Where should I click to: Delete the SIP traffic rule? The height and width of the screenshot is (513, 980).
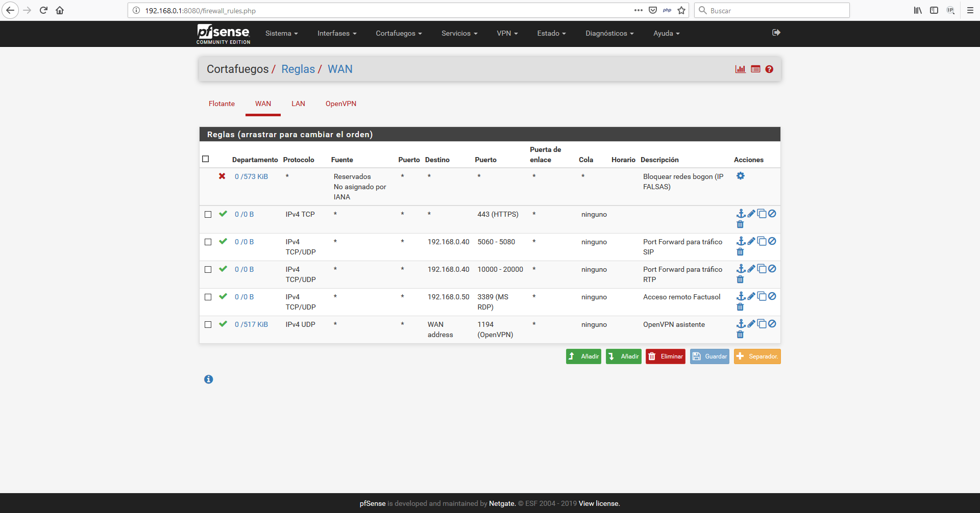click(x=740, y=252)
